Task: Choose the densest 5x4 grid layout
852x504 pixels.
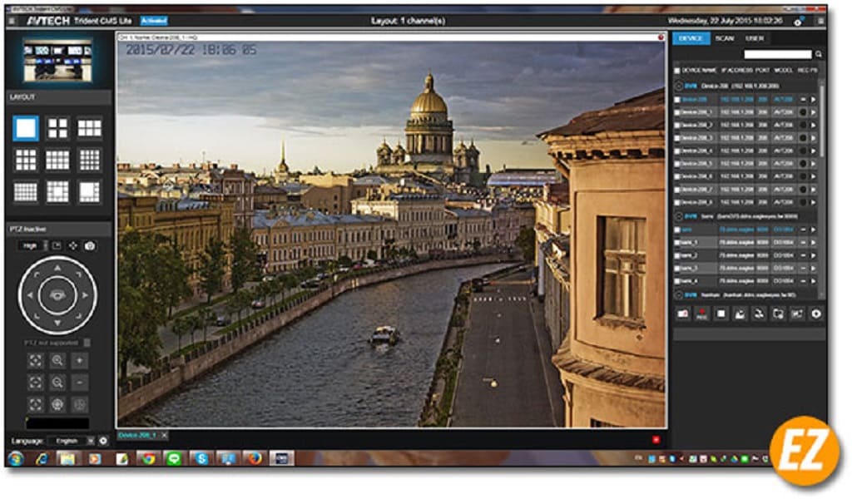Action: [26, 192]
